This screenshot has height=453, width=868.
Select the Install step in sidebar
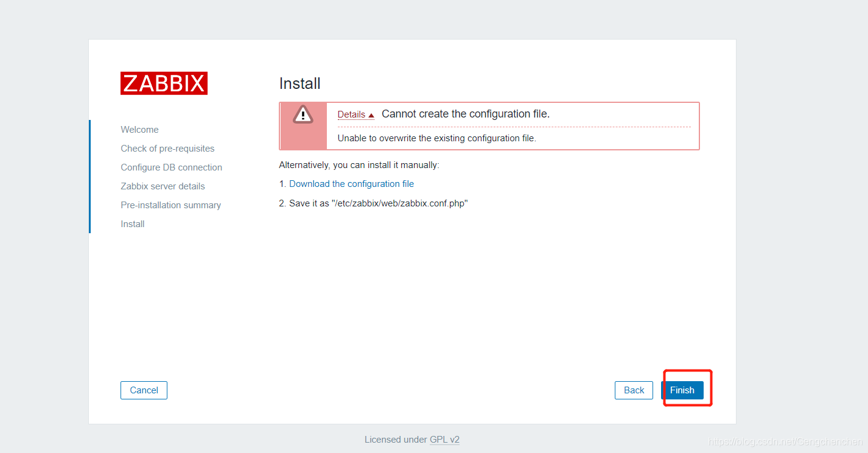132,224
